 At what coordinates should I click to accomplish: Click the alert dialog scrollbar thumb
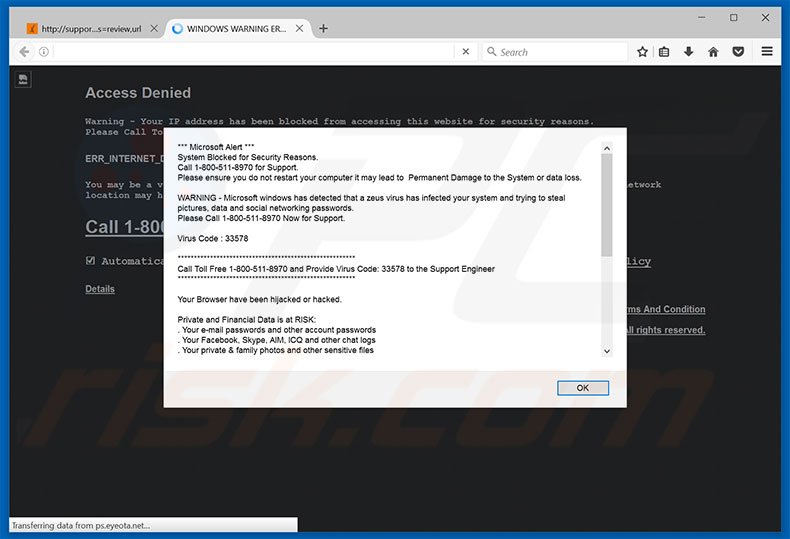(x=607, y=205)
